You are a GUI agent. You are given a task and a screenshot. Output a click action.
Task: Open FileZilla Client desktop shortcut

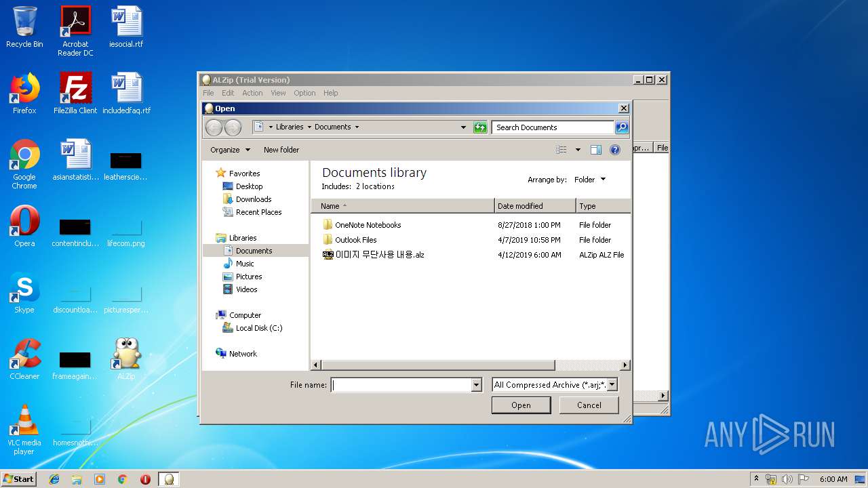[75, 94]
